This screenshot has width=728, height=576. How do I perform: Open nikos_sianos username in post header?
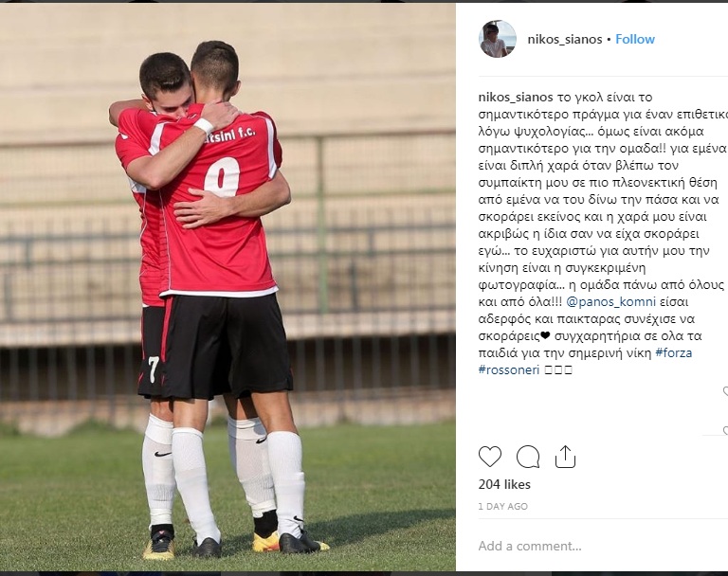click(x=565, y=40)
